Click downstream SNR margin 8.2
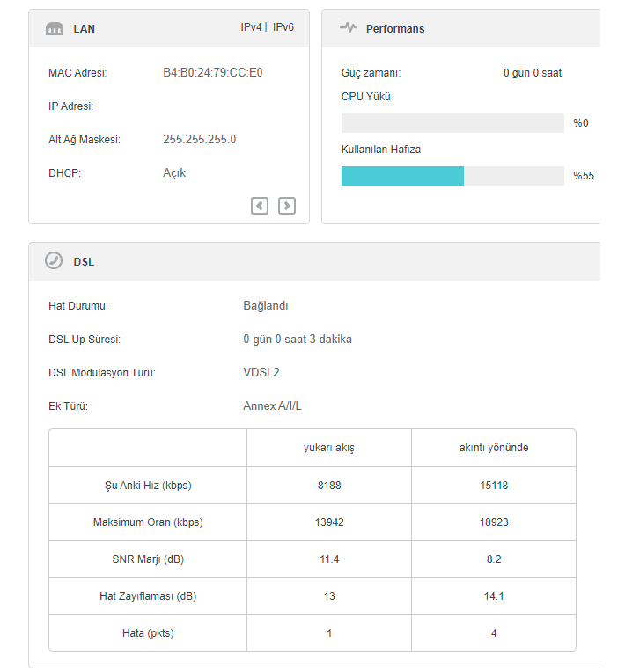Viewport: 625px width, 672px height. click(494, 559)
